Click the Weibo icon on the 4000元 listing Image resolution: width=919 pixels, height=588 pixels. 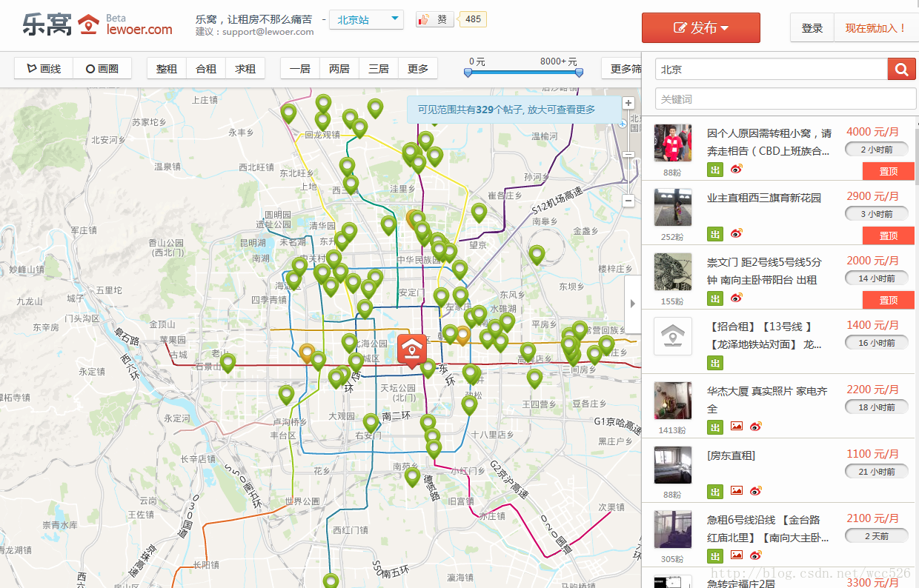[x=736, y=169]
